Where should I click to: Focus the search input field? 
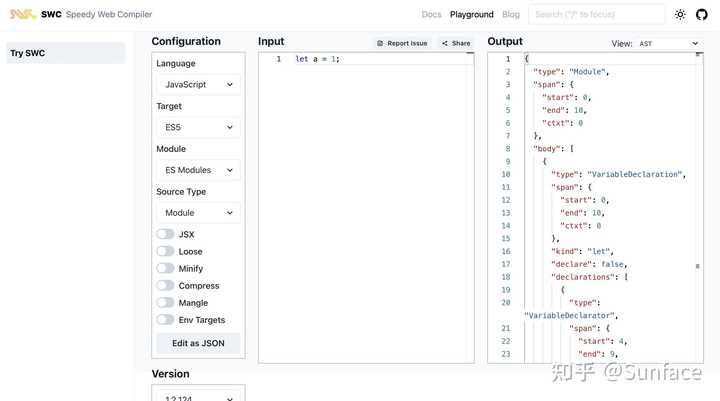596,15
